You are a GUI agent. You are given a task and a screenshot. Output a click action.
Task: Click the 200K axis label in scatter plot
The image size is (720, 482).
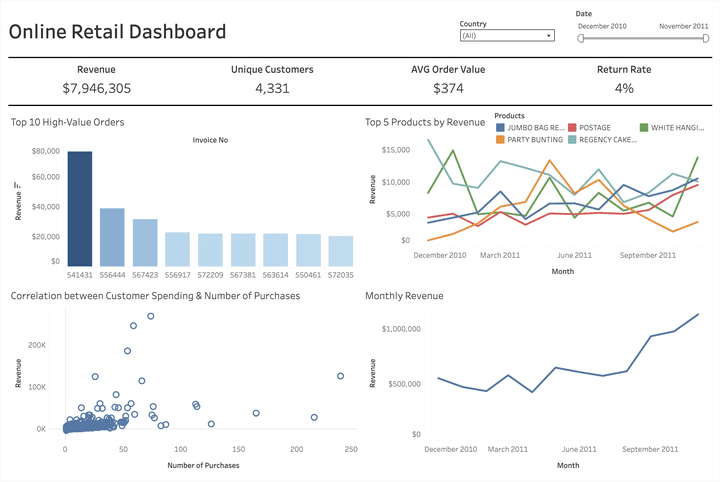[x=37, y=345]
